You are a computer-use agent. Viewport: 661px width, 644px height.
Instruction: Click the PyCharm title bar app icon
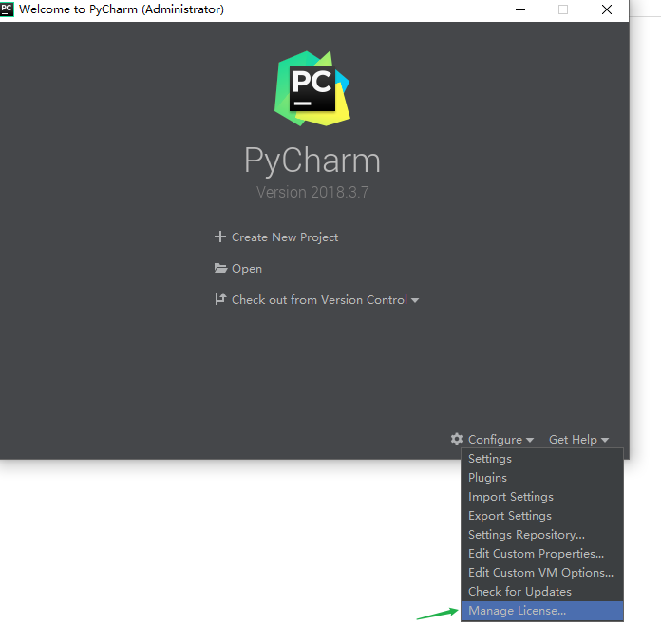(x=7, y=9)
